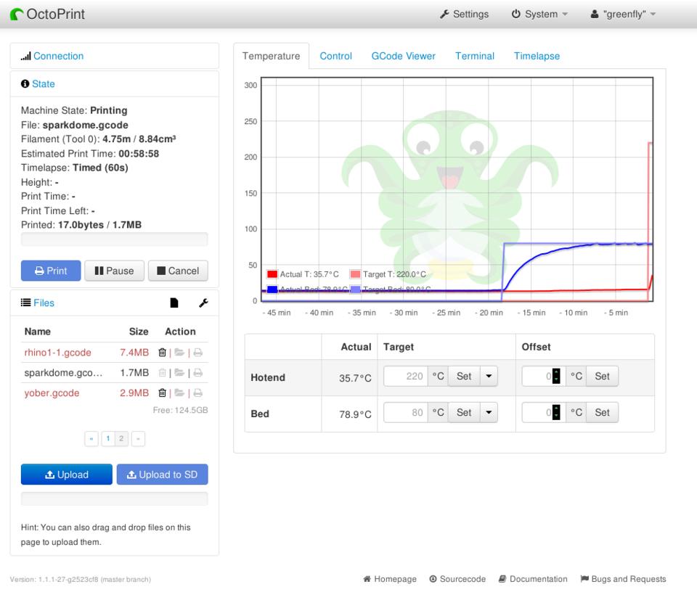Switch to the GCode Viewer tab

click(x=403, y=56)
